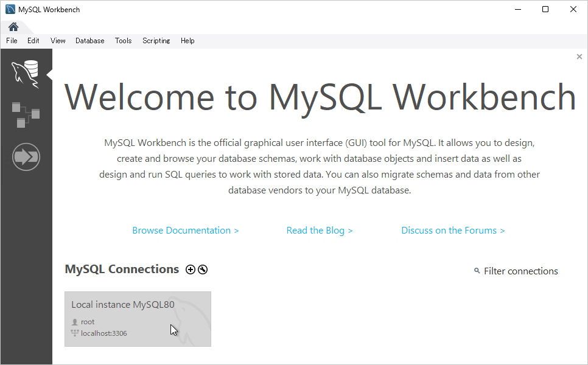Minimize the MySQL Workbench window
The width and height of the screenshot is (588, 365).
click(x=518, y=9)
